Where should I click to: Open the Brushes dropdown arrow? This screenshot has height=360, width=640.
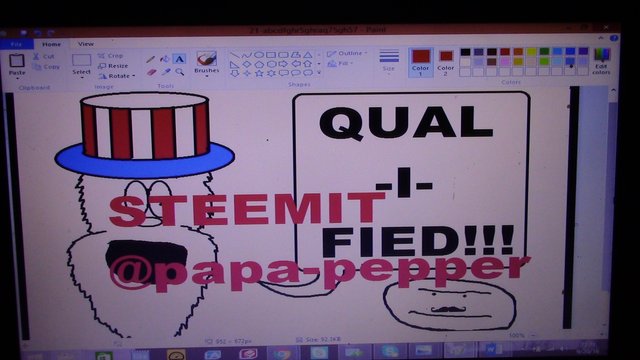[207, 76]
